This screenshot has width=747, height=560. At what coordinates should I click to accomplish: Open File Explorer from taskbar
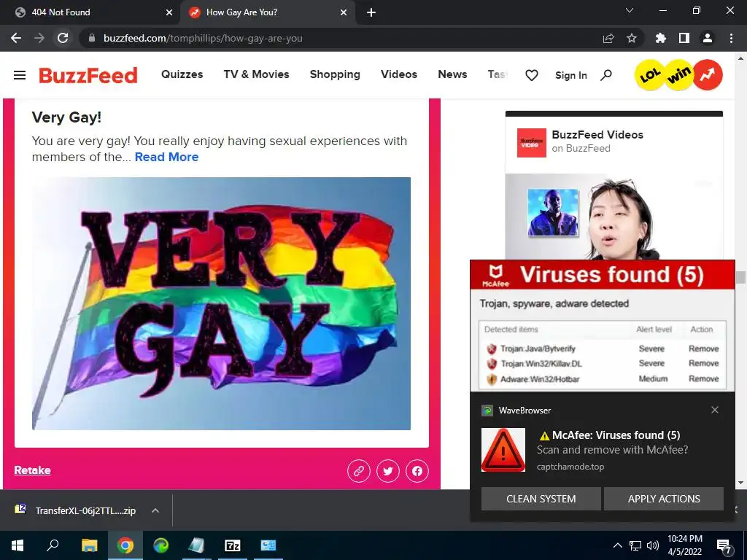(x=89, y=545)
